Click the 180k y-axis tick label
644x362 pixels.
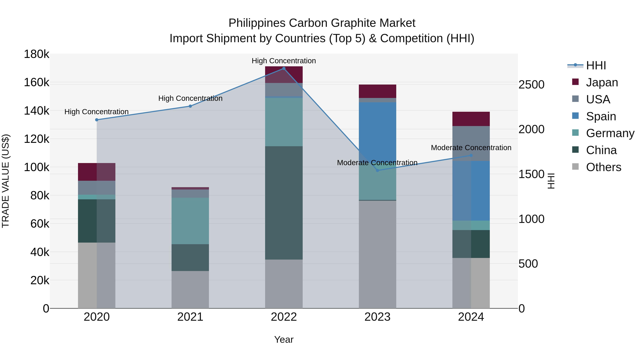(36, 54)
